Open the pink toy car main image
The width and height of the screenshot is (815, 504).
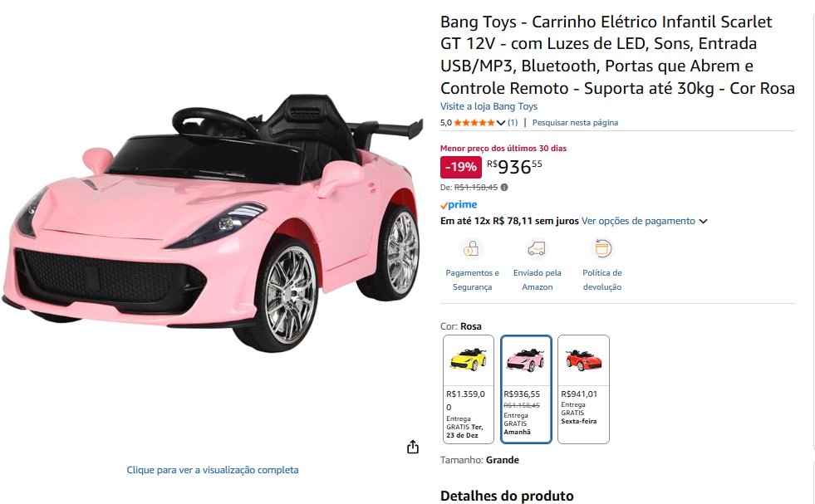coord(213,223)
